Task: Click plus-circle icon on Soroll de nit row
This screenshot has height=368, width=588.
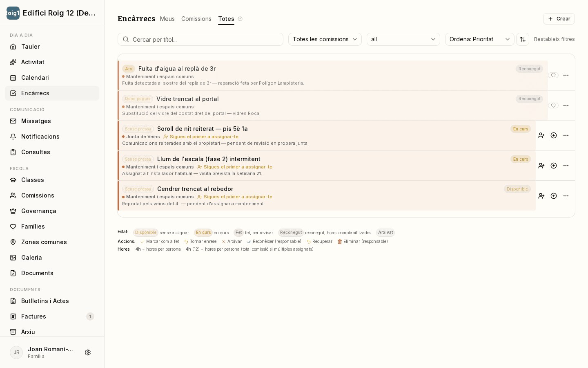Action: [554, 135]
